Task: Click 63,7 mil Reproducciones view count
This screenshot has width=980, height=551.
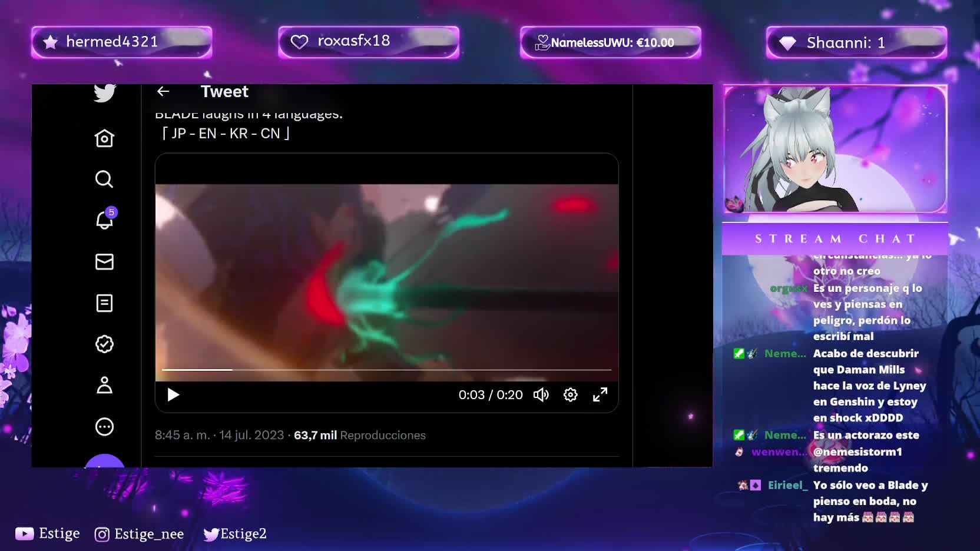Action: click(360, 435)
